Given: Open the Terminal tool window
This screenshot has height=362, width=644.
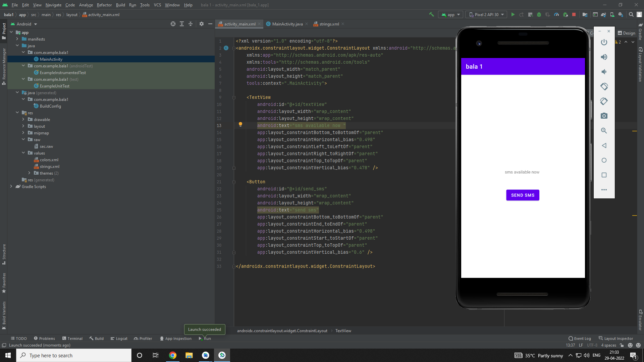Looking at the screenshot, I should (72, 339).
